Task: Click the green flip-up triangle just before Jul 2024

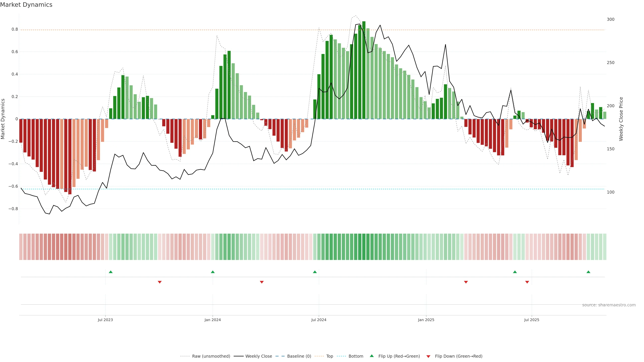Action: [x=315, y=272]
